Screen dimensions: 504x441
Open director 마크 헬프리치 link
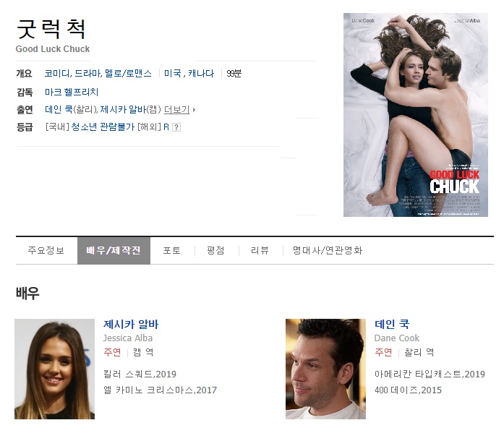(71, 93)
